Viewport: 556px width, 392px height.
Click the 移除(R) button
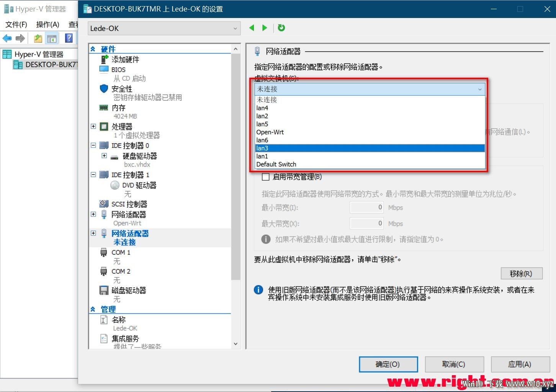(522, 274)
